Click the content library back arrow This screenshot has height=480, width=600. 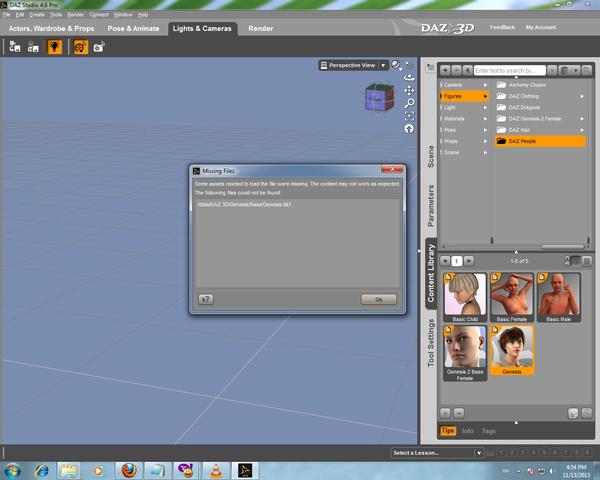pyautogui.click(x=445, y=70)
